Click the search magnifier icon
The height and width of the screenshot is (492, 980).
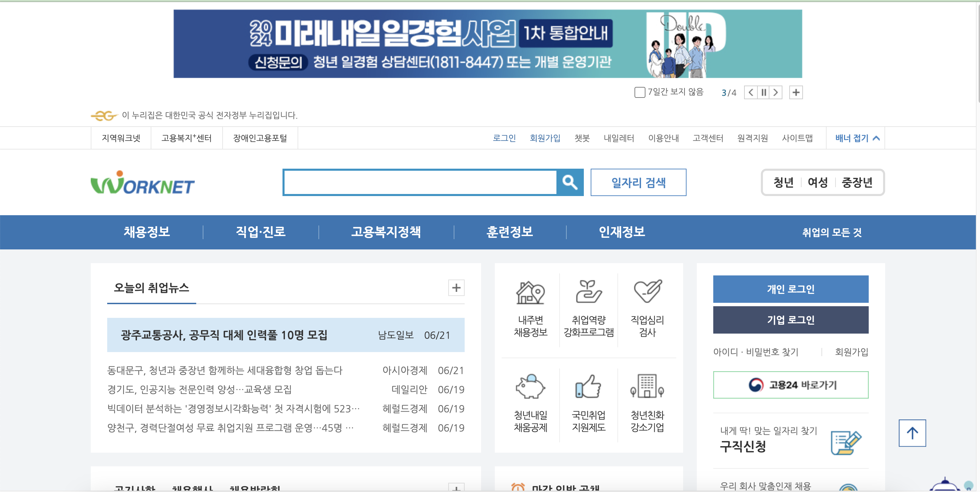point(569,182)
